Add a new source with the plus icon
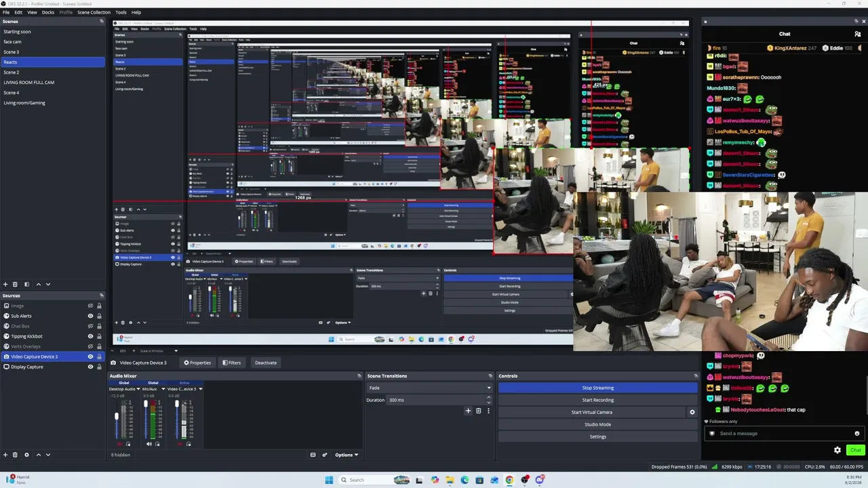 coord(5,455)
